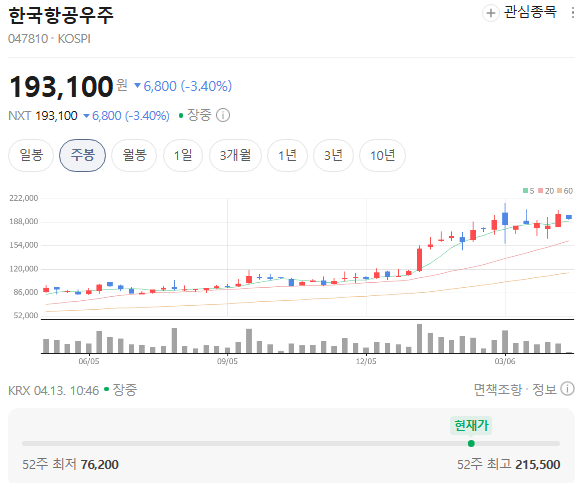This screenshot has height=483, width=581.
Task: Click 52주 최저 76,200 value
Action: [x=70, y=464]
